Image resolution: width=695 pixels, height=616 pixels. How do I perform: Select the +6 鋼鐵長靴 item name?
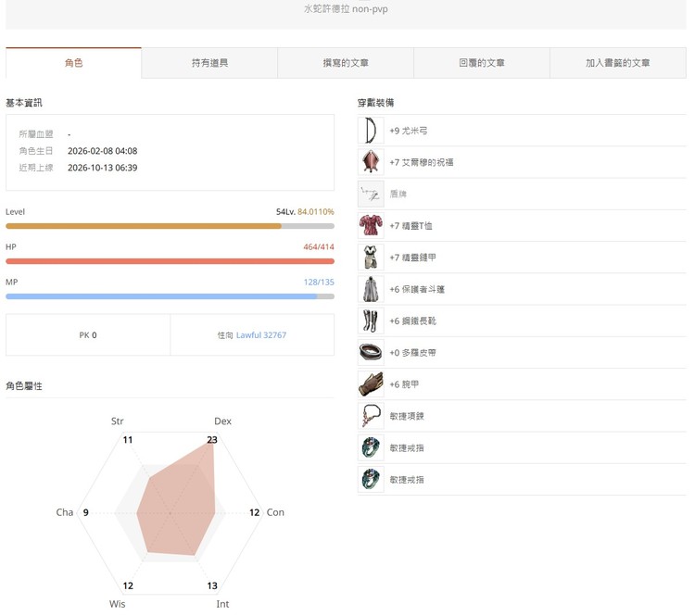coord(412,321)
